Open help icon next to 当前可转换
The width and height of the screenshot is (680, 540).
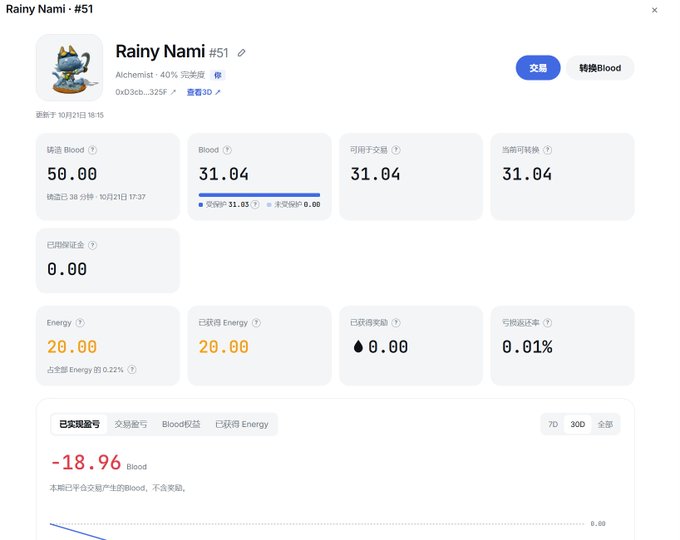click(x=548, y=150)
